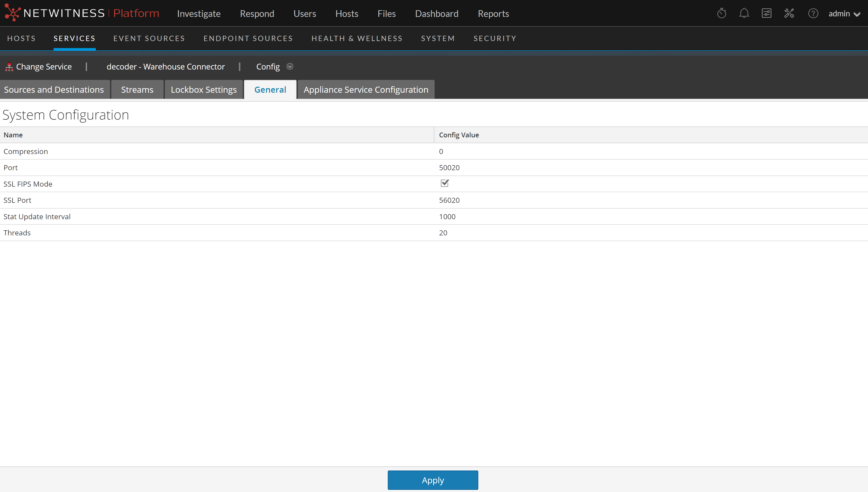
Task: Click the Change Service network icon
Action: 9,67
